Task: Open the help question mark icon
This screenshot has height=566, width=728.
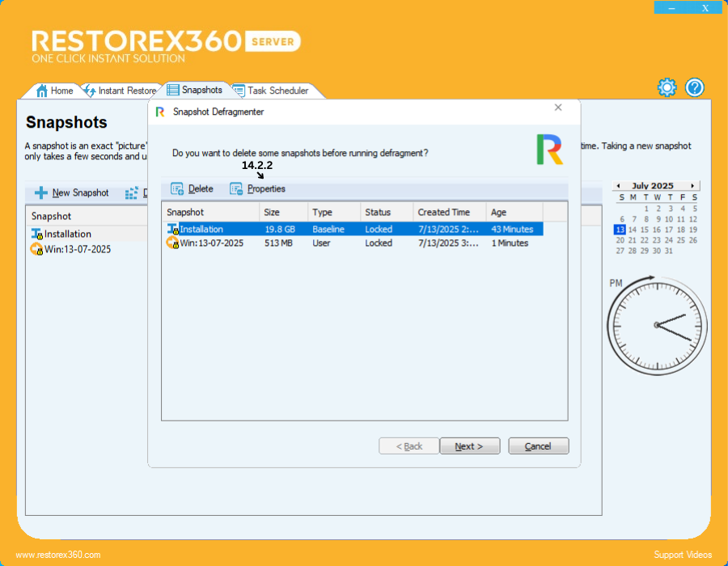Action: pos(695,87)
